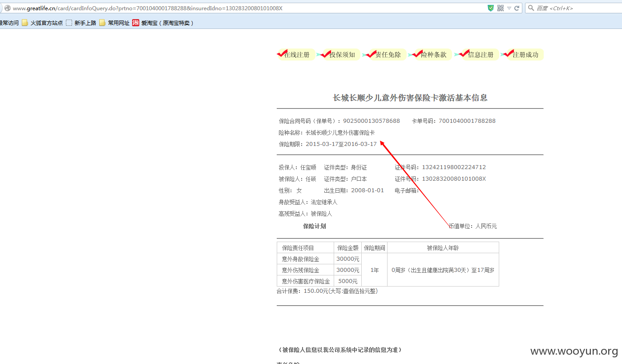This screenshot has width=622, height=364.
Task: Click the 意外伤残保险金 row label
Action: pos(301,270)
